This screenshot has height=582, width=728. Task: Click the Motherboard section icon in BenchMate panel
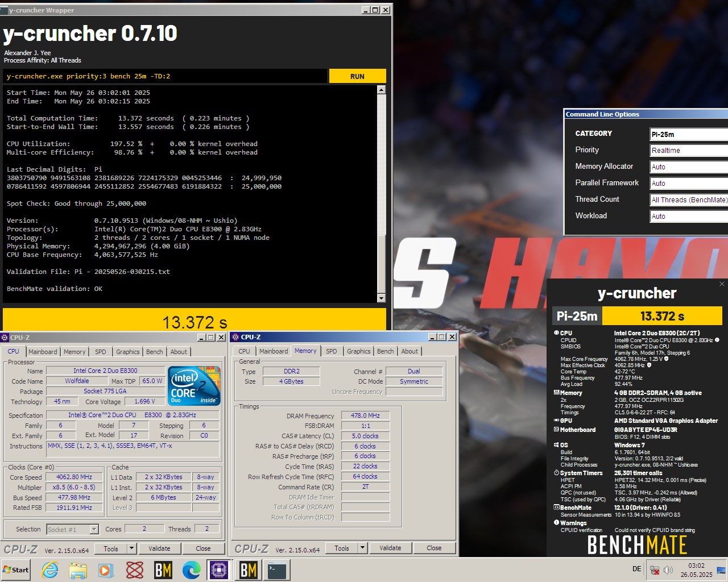[556, 430]
